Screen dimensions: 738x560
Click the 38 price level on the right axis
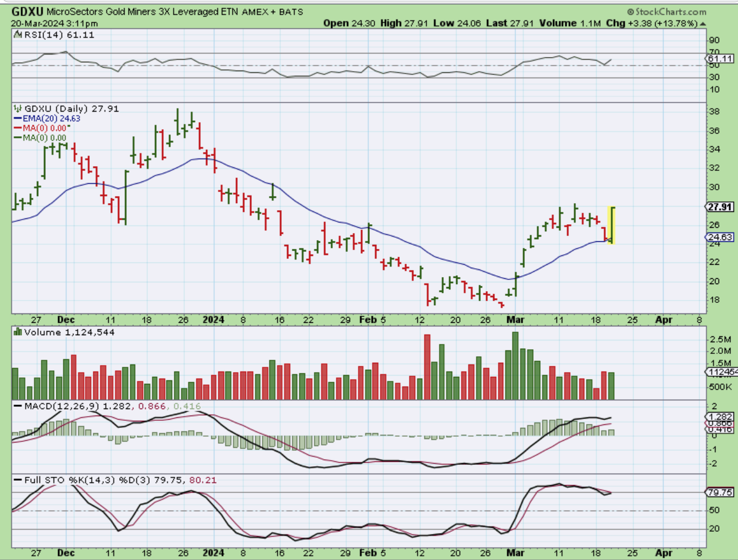(714, 112)
